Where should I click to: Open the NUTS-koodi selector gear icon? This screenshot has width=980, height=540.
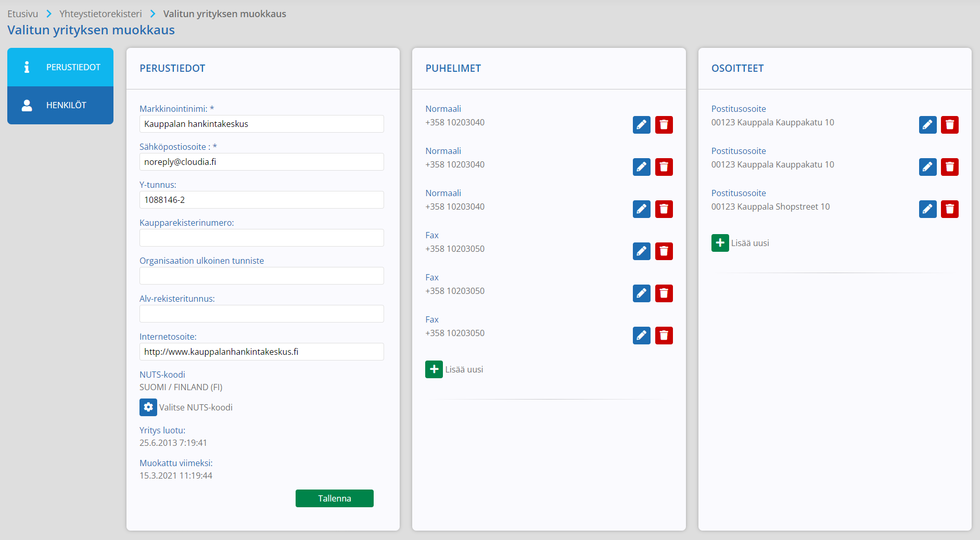click(148, 407)
